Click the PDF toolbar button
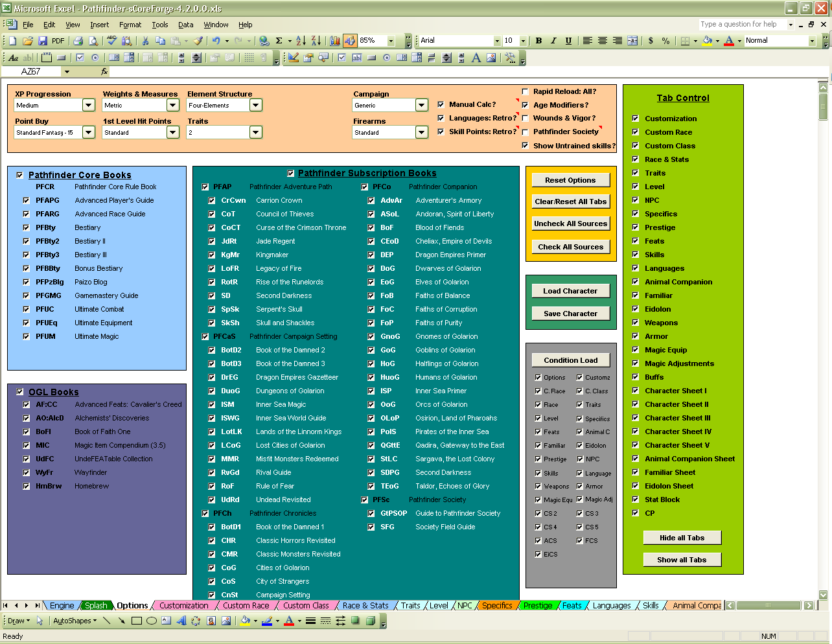The width and height of the screenshot is (832, 644). point(58,41)
